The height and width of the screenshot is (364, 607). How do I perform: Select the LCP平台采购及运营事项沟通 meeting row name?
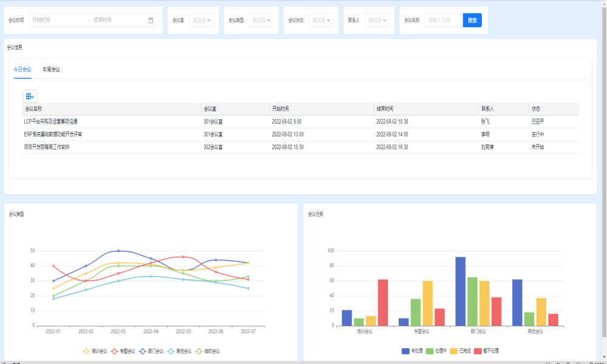point(51,121)
